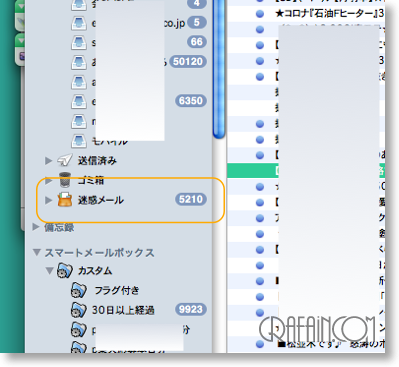Click unread dot beside ★コロナ石油Fヒーター message
Image resolution: width=399 pixels, height=367 pixels.
click(x=260, y=14)
